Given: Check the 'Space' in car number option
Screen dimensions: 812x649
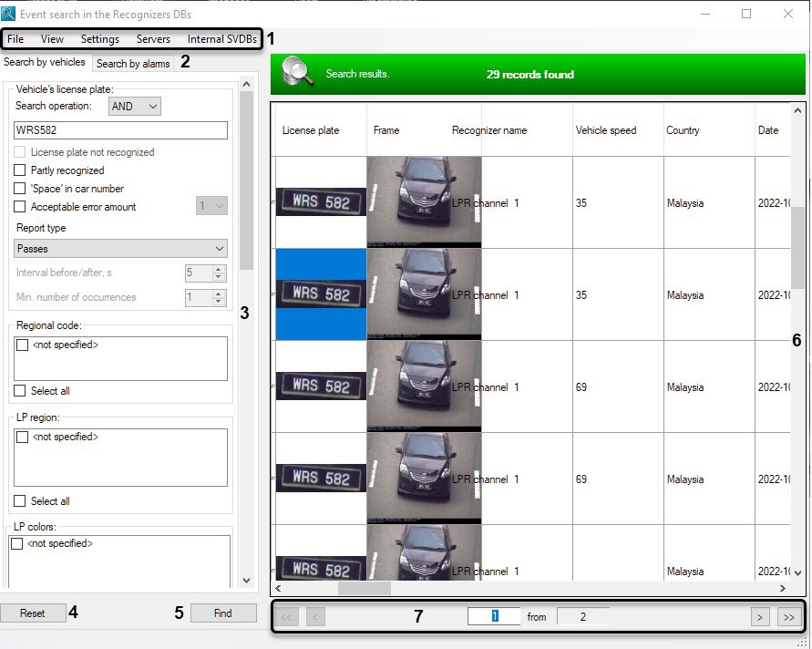Looking at the screenshot, I should tap(20, 189).
